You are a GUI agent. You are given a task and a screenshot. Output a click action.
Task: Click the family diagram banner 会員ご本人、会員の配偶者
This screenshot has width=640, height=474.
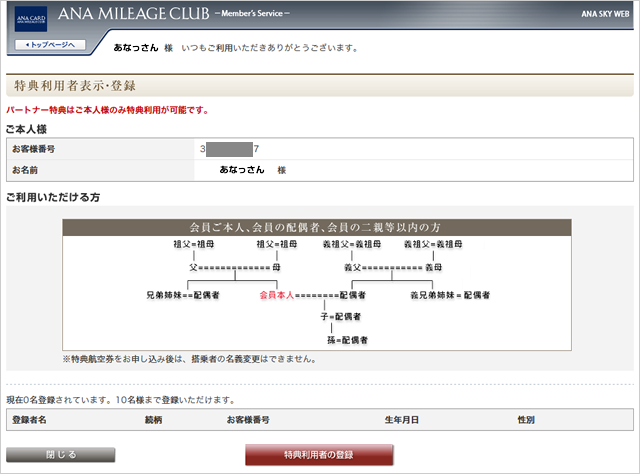pyautogui.click(x=315, y=227)
